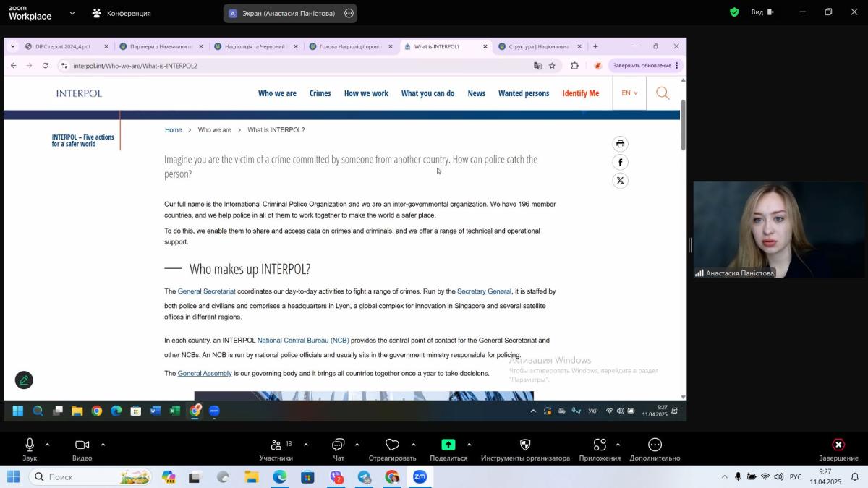Switch to Нацполіція та Червоний tab
The image size is (868, 488).
(255, 46)
